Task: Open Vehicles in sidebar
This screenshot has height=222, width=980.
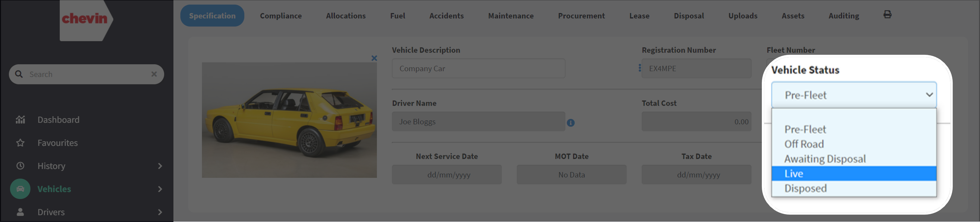Action: [x=54, y=189]
